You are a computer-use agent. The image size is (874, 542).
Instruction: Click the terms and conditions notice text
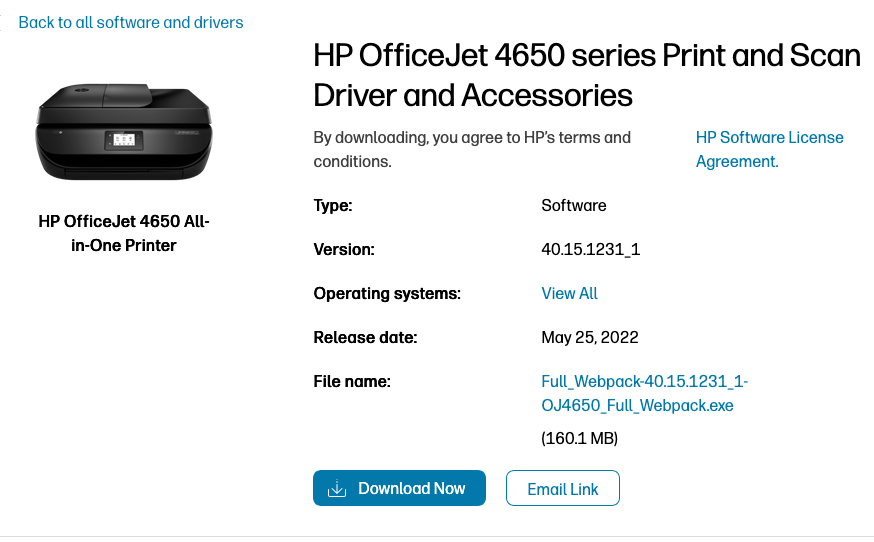[x=472, y=149]
